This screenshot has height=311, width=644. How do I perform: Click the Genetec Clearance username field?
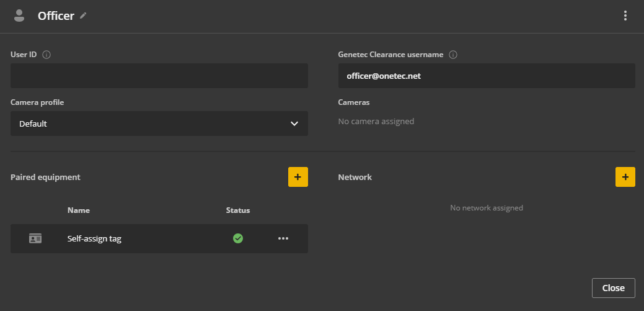point(487,76)
